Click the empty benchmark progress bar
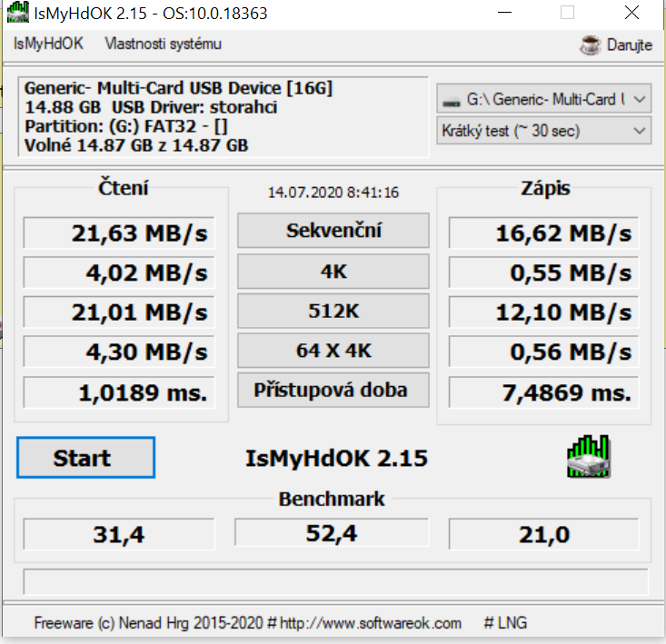Image resolution: width=666 pixels, height=644 pixels. point(335,581)
